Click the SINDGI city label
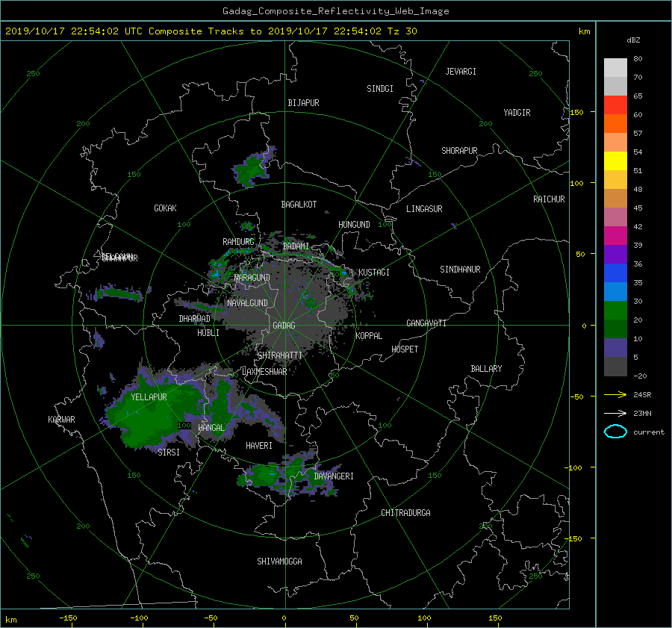This screenshot has height=628, width=672. (x=380, y=89)
